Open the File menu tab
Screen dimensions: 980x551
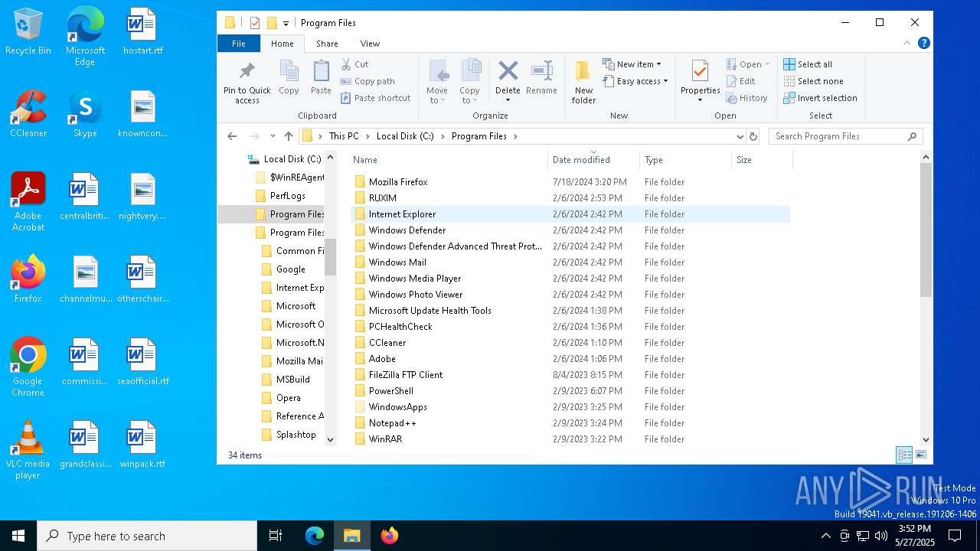(x=239, y=44)
